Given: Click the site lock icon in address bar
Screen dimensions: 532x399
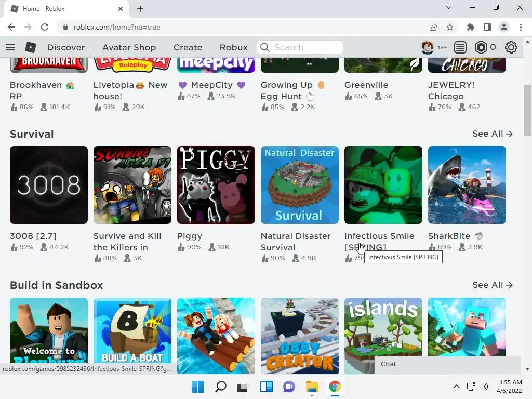Looking at the screenshot, I should click(x=65, y=27).
